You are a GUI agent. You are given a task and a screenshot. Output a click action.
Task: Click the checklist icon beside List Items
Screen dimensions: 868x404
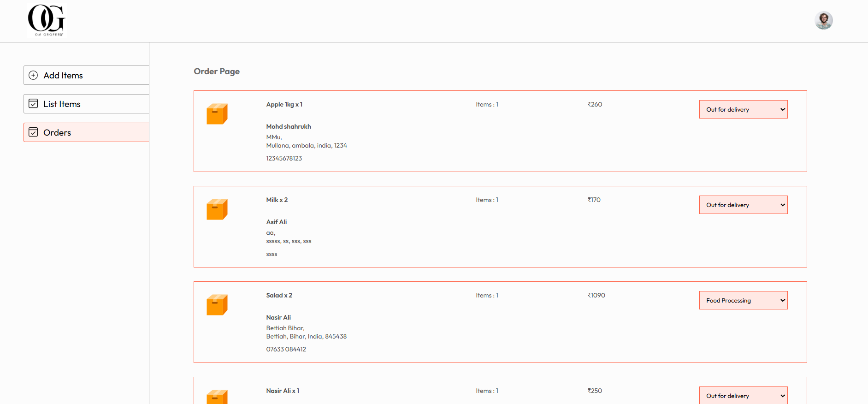(x=33, y=104)
